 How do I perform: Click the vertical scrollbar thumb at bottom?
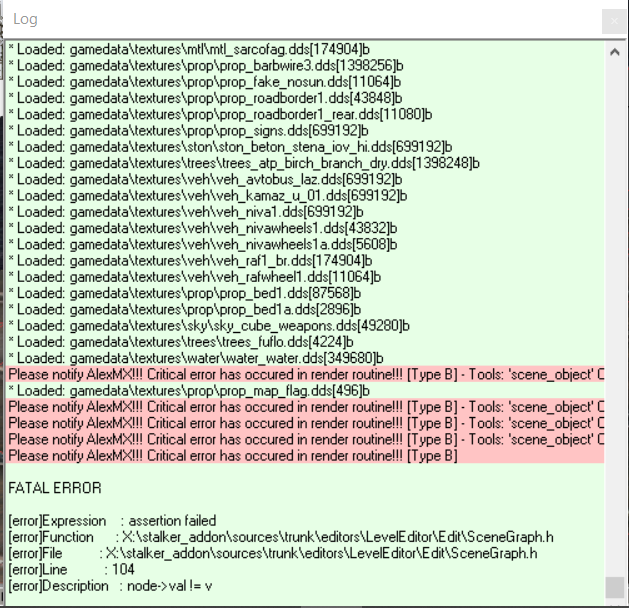coord(615,588)
